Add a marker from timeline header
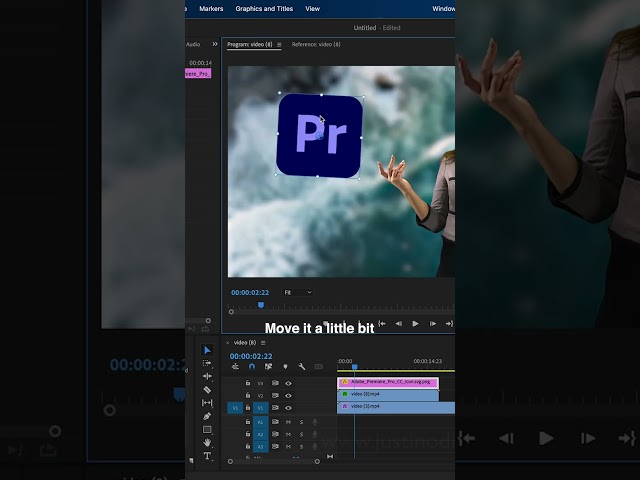640x480 pixels. 285,367
